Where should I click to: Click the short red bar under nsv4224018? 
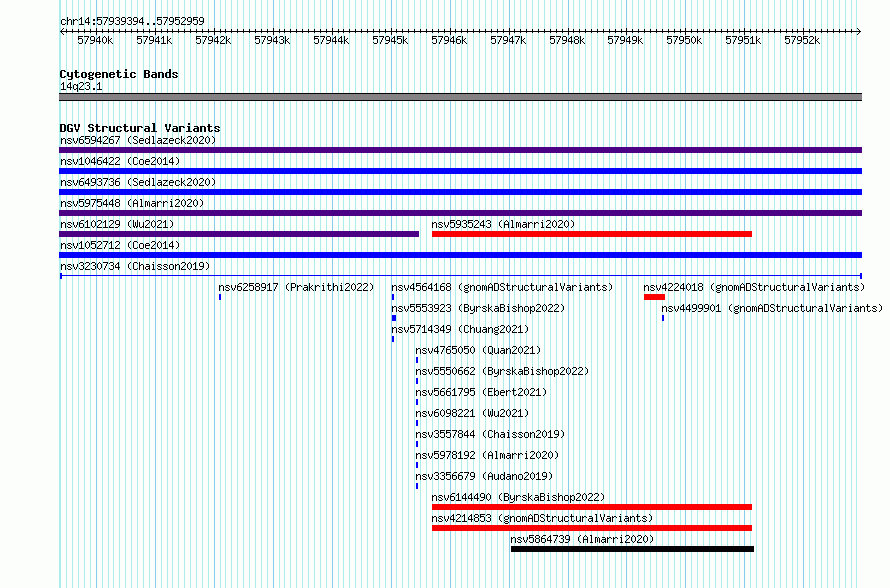654,297
